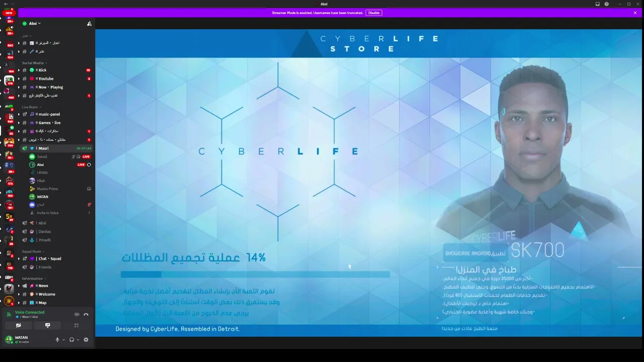
Task: Click the 'Voice Connected' status text
Action: tap(30, 312)
